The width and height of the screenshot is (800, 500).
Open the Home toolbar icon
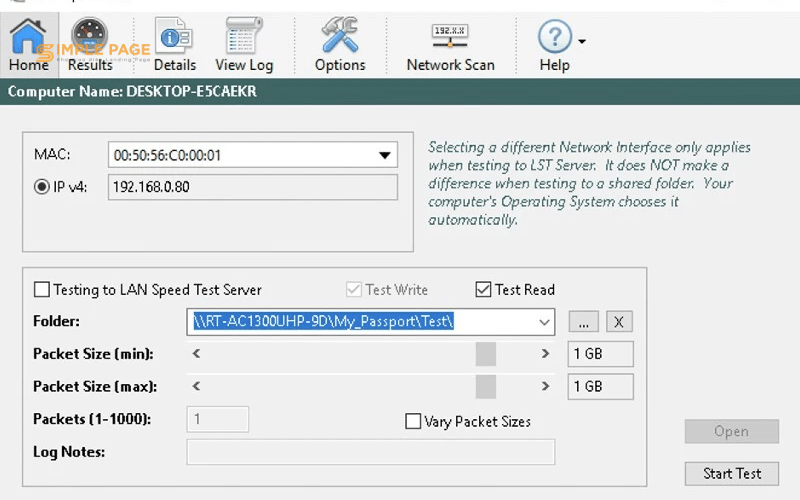point(29,45)
